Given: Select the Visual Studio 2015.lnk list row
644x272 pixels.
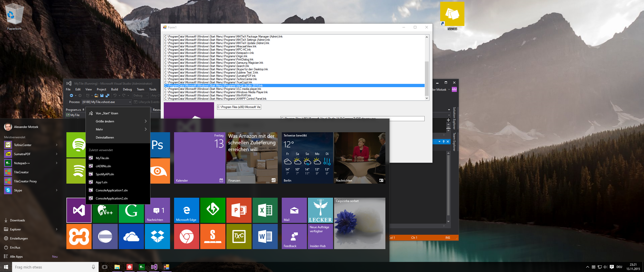Looking at the screenshot, I should click(294, 86).
